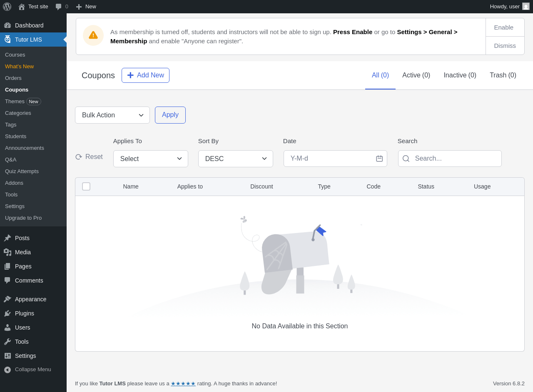This screenshot has height=392, width=533.
Task: Click the Users person icon
Action: click(x=7, y=327)
